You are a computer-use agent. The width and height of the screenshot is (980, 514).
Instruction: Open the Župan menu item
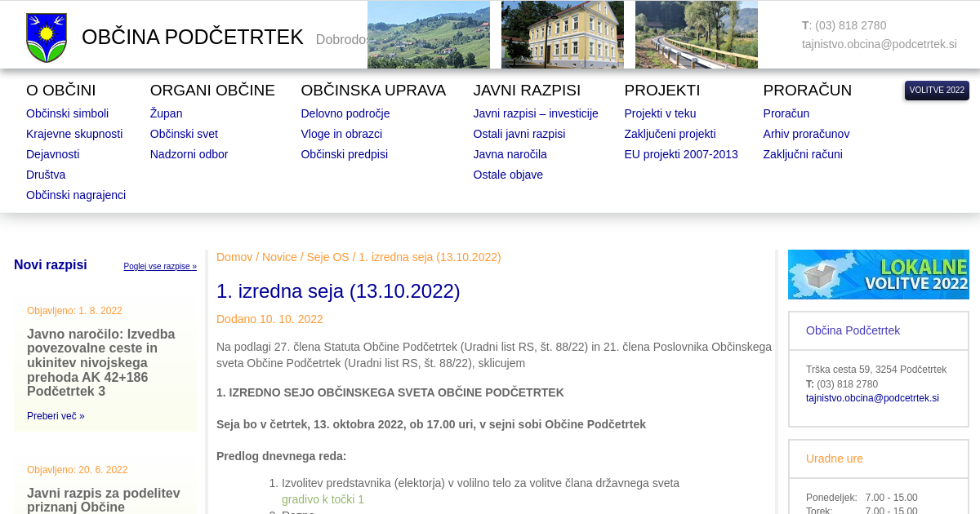pos(166,113)
